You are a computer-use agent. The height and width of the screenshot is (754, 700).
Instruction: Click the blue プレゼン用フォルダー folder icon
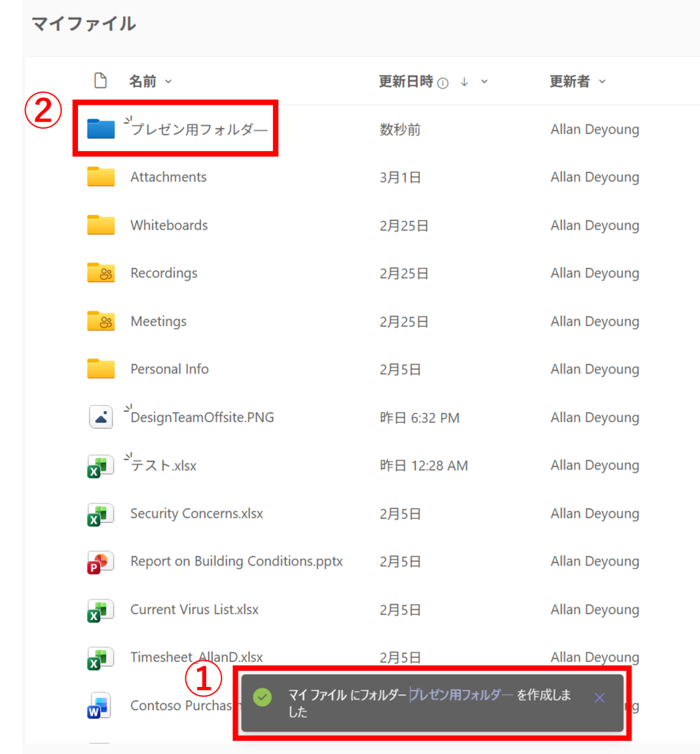click(x=101, y=129)
